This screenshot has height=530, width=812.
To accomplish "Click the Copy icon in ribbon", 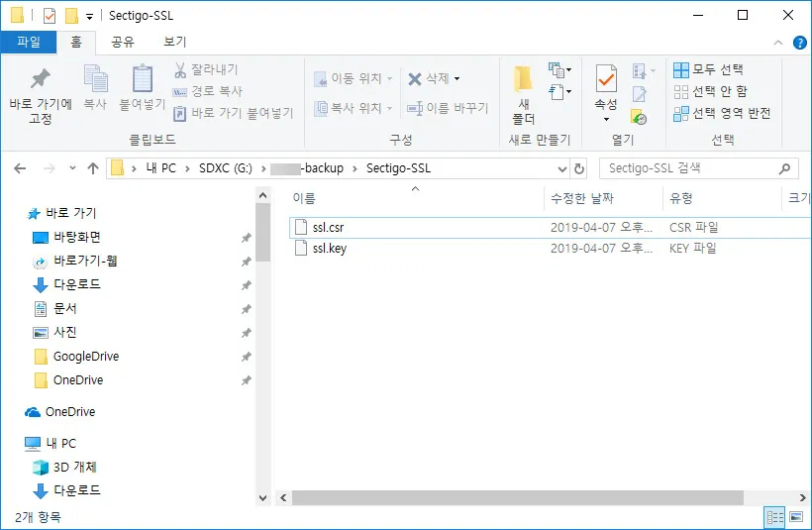I will [x=95, y=79].
